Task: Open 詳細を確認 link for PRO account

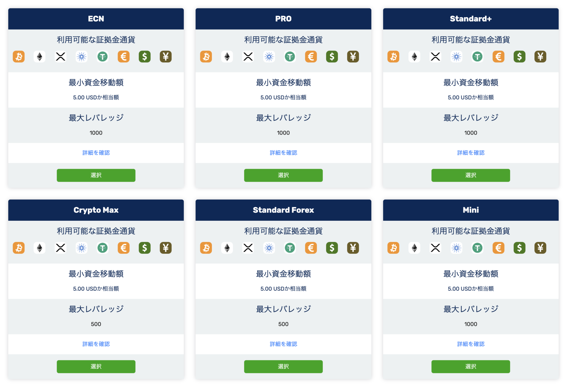Action: (x=283, y=153)
